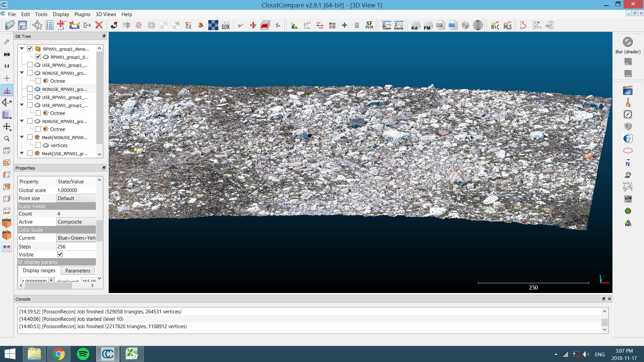Switch to the Parameters tab
This screenshot has height=362, width=644.
tap(78, 270)
